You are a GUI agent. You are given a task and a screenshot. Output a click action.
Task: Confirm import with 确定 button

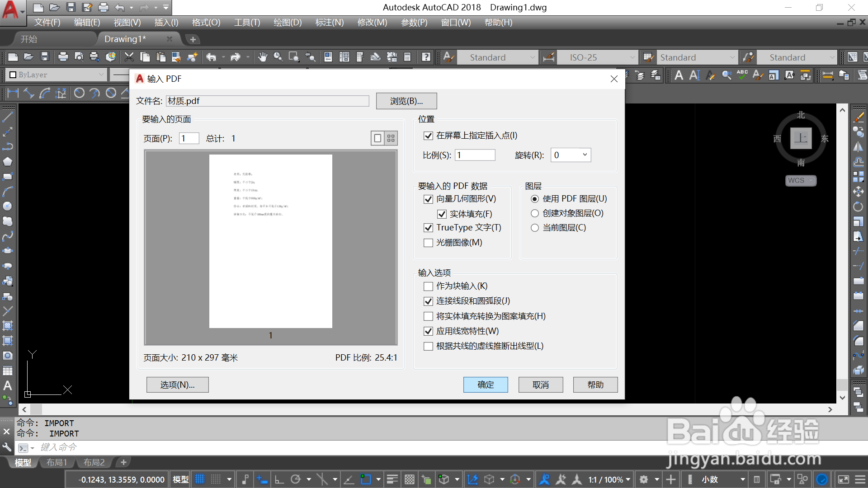click(486, 385)
